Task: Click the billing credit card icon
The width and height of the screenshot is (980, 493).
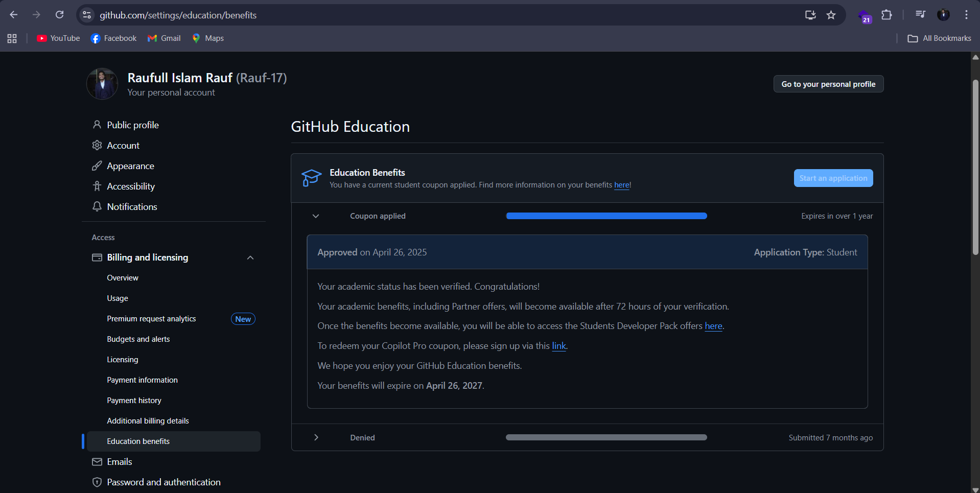Action: coord(97,257)
